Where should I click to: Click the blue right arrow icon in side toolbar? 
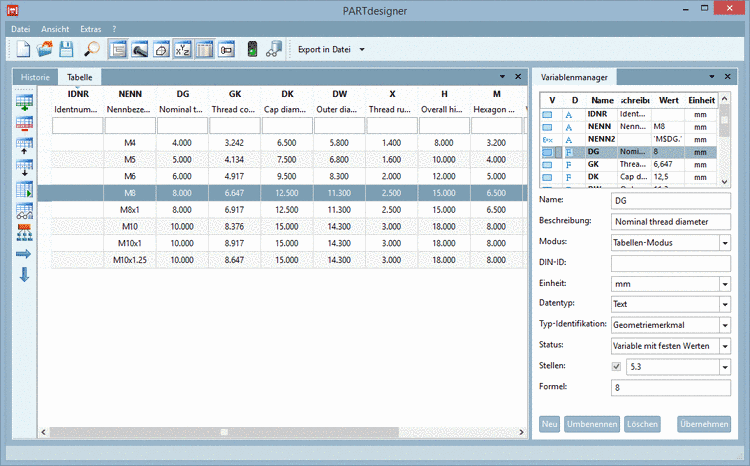pyautogui.click(x=24, y=254)
